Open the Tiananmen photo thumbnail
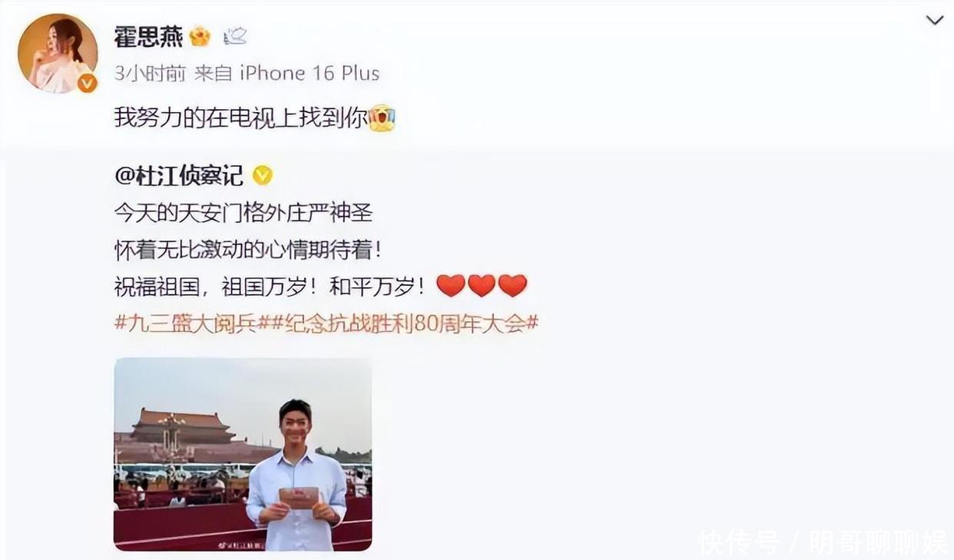 click(243, 454)
